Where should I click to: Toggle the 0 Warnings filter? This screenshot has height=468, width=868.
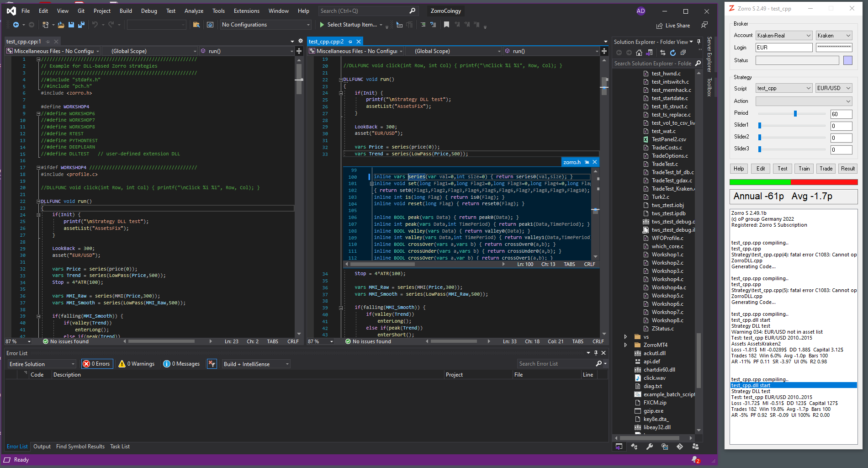[x=137, y=364]
